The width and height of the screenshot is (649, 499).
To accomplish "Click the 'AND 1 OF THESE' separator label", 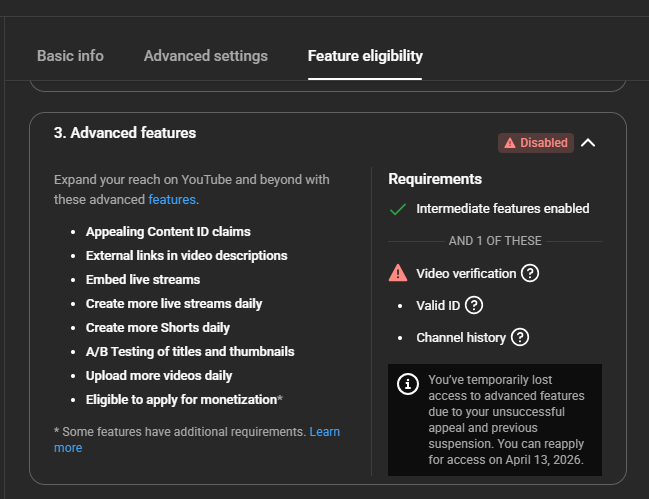I will pos(495,241).
